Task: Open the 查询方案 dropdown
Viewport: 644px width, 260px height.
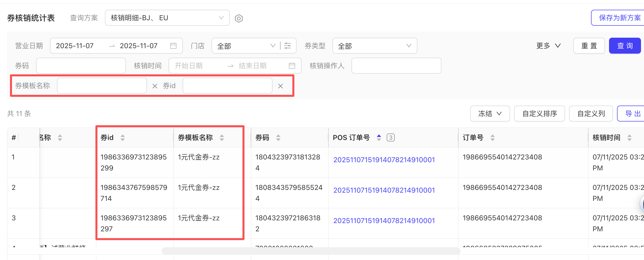Action: tap(167, 18)
